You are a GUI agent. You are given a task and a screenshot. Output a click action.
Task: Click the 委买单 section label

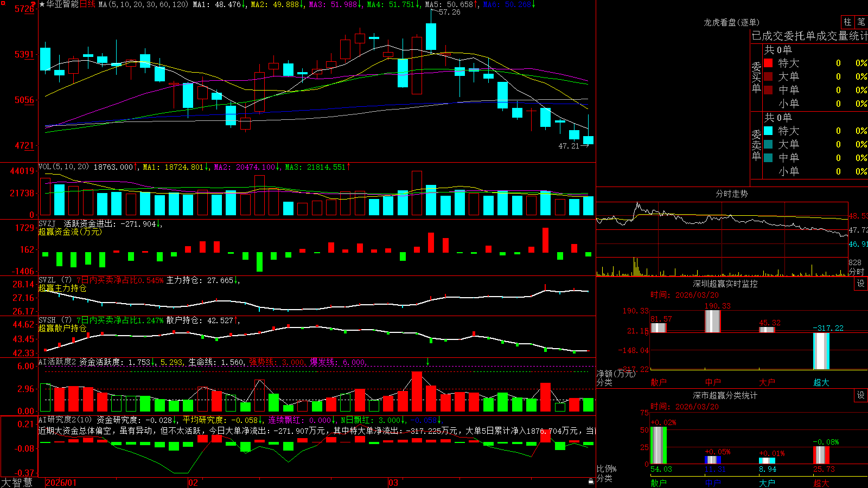(x=756, y=78)
